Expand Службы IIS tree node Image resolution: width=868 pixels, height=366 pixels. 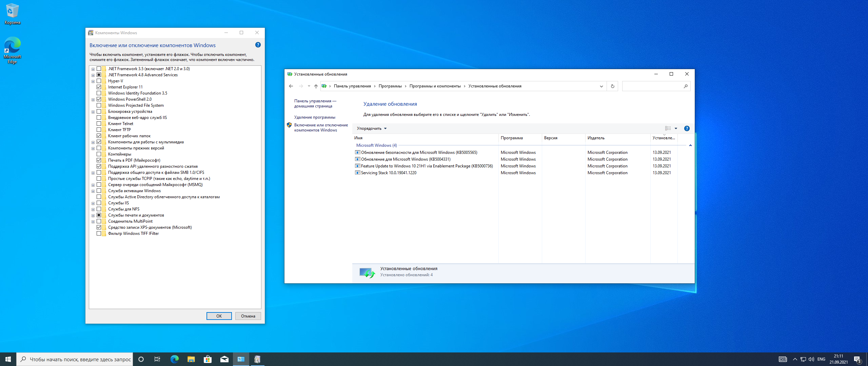(93, 203)
